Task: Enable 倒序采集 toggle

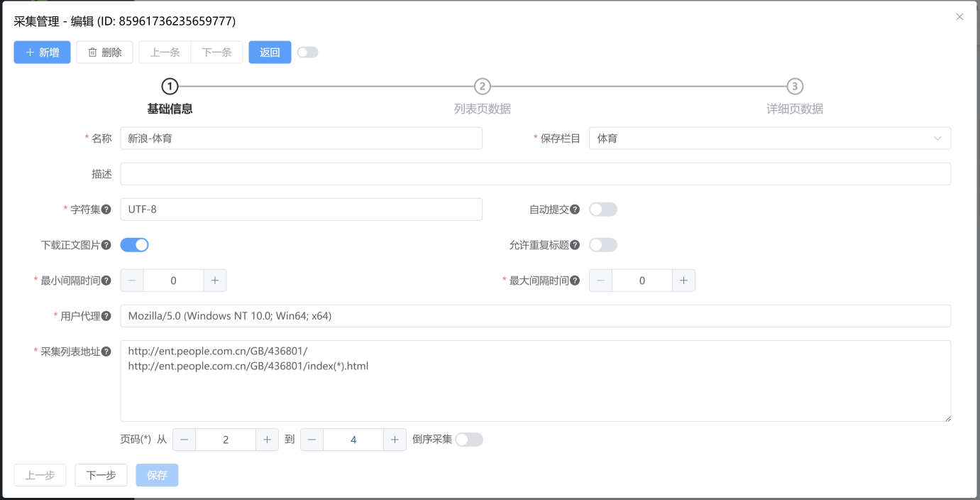Action: (468, 440)
